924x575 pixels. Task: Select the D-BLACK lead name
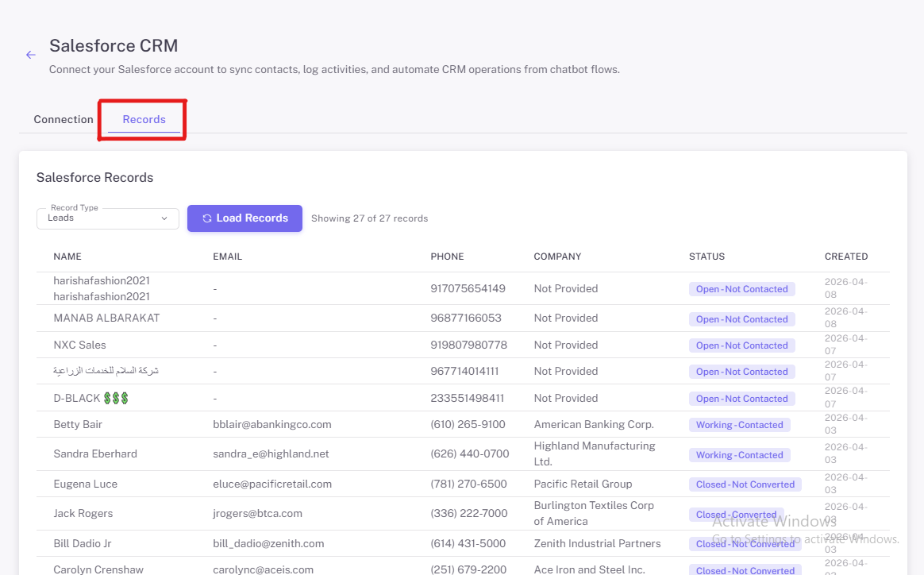pos(90,398)
